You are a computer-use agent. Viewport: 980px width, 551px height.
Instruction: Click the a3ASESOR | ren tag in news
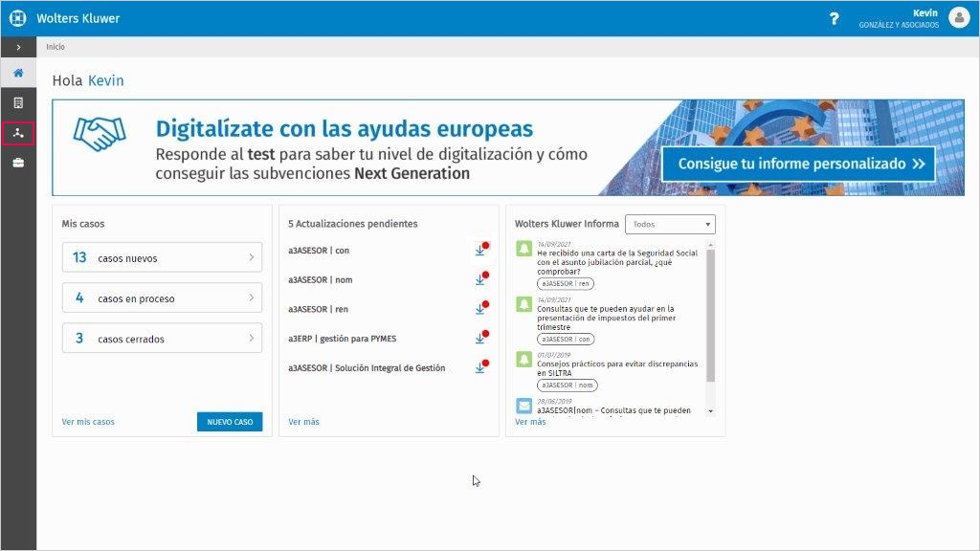565,283
